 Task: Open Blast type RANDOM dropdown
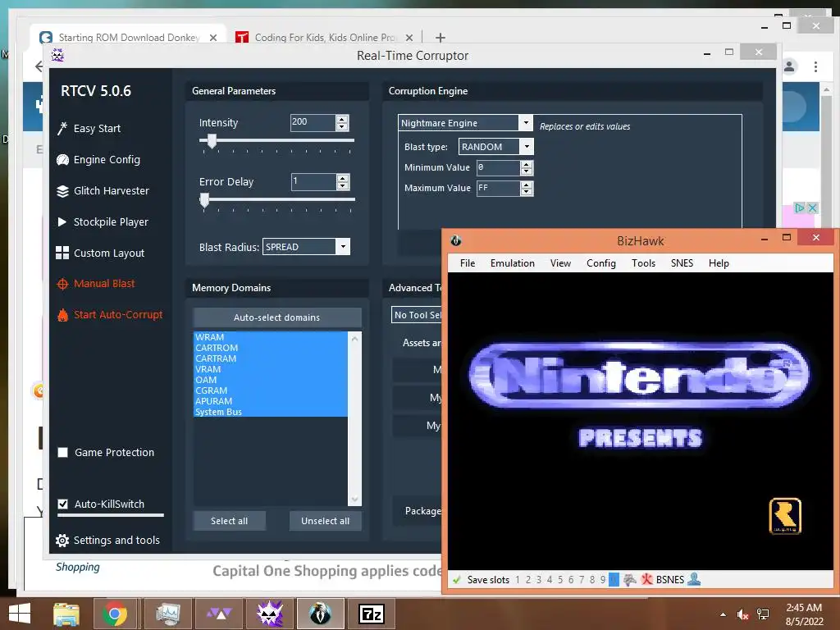(527, 146)
